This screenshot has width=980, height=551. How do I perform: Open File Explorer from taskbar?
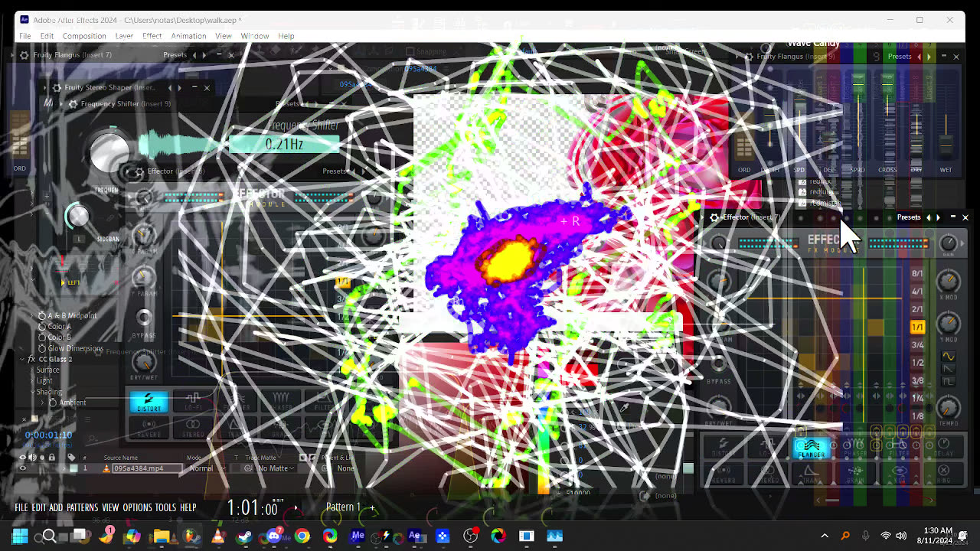tap(162, 536)
